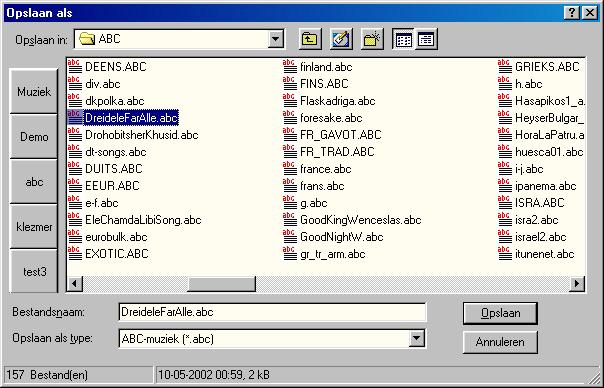Click the EXOTIC.ABC file icon

coord(75,254)
